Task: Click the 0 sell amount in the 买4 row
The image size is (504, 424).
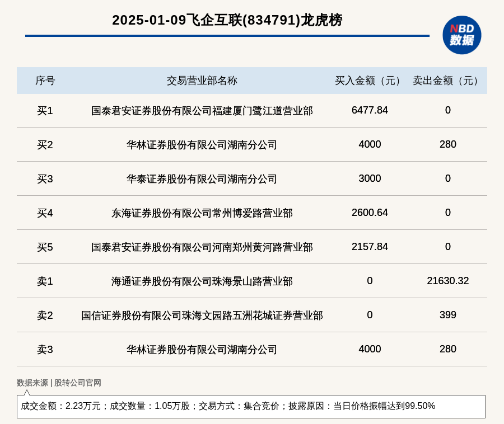Action: pyautogui.click(x=448, y=212)
